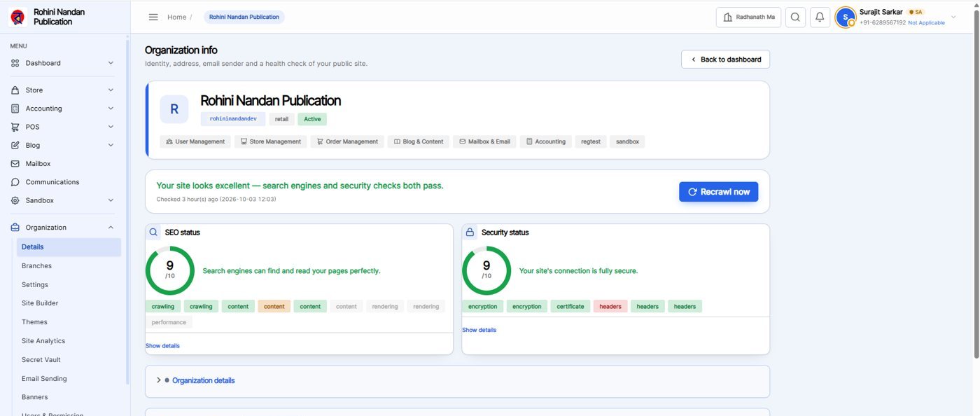Select Details in the Organization submenu
980x416 pixels.
coord(69,247)
